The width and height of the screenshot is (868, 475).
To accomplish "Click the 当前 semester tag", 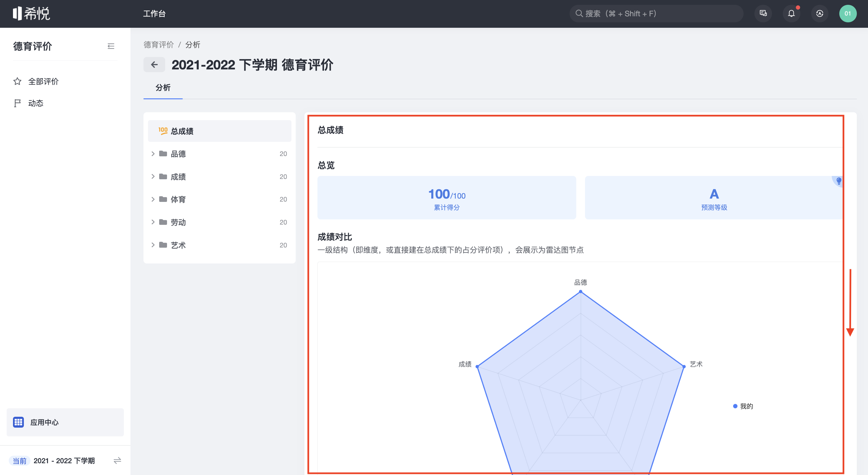I will tap(20, 461).
